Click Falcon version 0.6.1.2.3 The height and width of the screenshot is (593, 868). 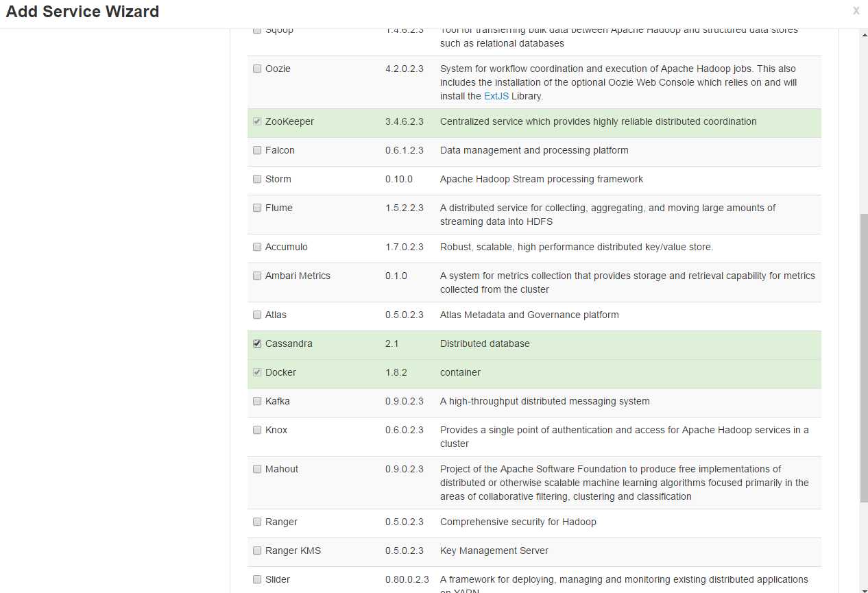pyautogui.click(x=405, y=150)
